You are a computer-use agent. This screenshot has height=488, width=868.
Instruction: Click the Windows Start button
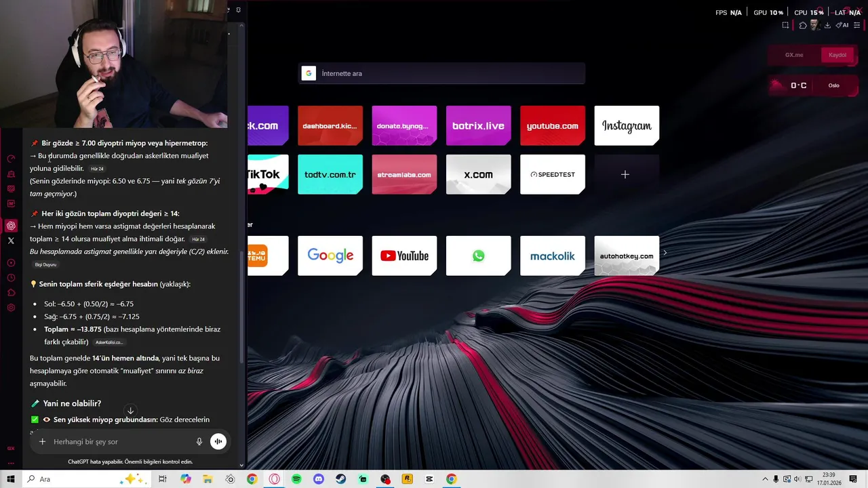(x=11, y=479)
